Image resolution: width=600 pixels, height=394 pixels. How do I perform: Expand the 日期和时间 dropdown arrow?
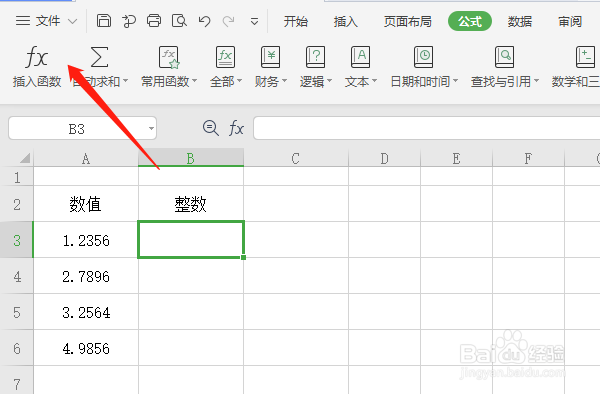pos(455,81)
